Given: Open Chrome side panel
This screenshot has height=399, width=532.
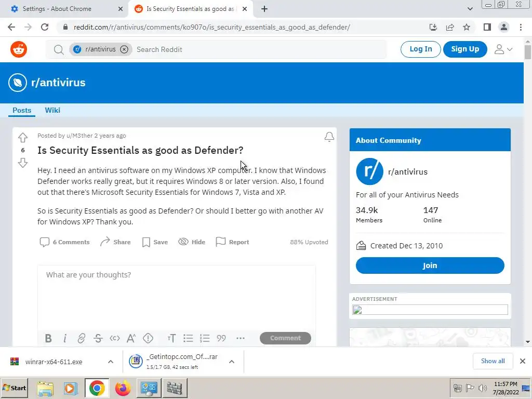Looking at the screenshot, I should coord(487,27).
